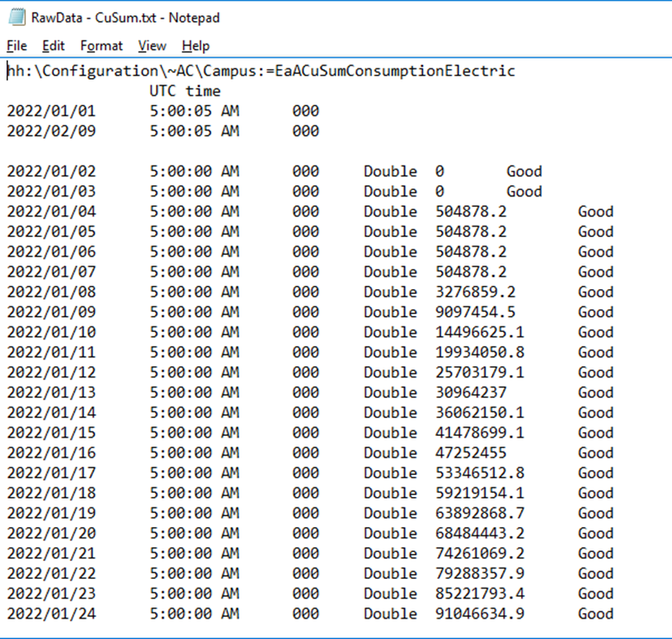This screenshot has height=639, width=672.
Task: Click the value 41478699.1
Action: coord(480,434)
